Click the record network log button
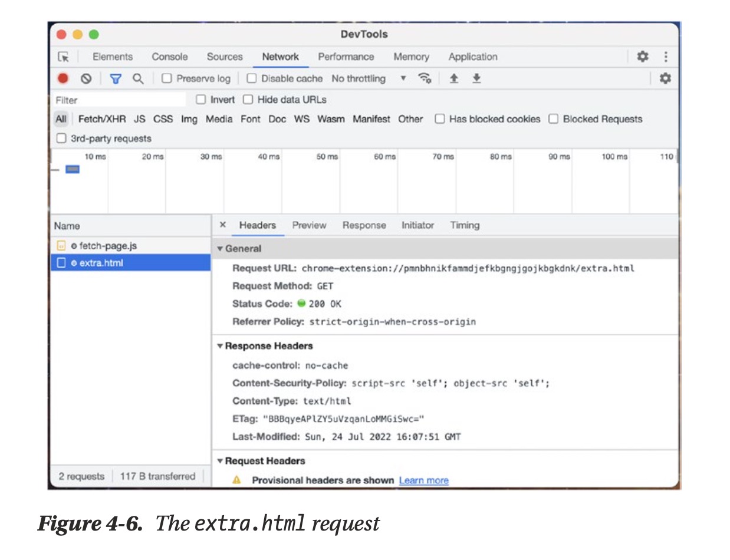Viewport: 730px width, 560px height. (63, 78)
